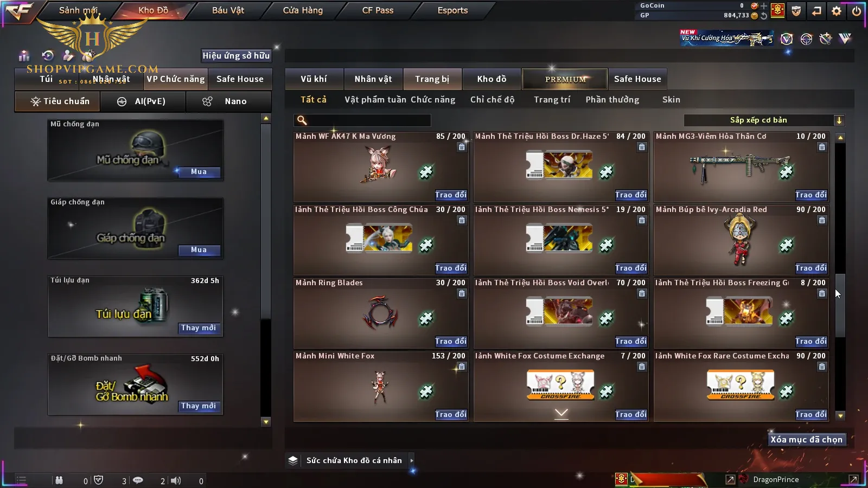This screenshot has width=868, height=488.
Task: Open the Sắp xếp cơ bản sort dropdown
Action: point(764,120)
